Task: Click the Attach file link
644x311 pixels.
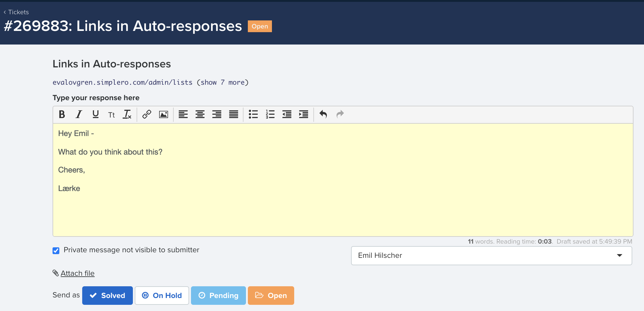Action: click(78, 273)
